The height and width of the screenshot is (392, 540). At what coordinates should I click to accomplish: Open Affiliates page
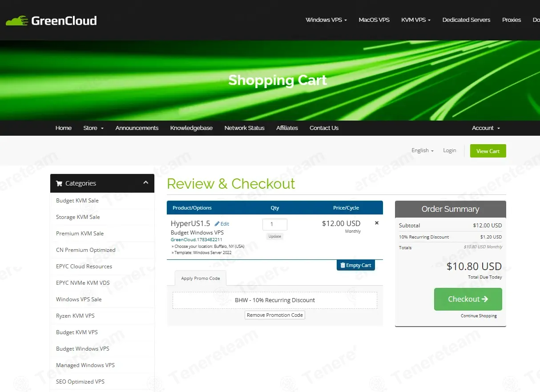(287, 128)
